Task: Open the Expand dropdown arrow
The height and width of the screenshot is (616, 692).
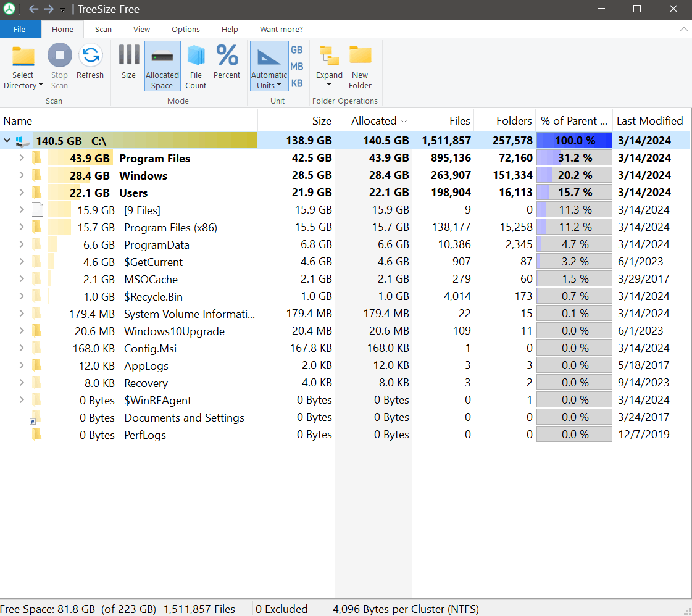Action: 329,85
